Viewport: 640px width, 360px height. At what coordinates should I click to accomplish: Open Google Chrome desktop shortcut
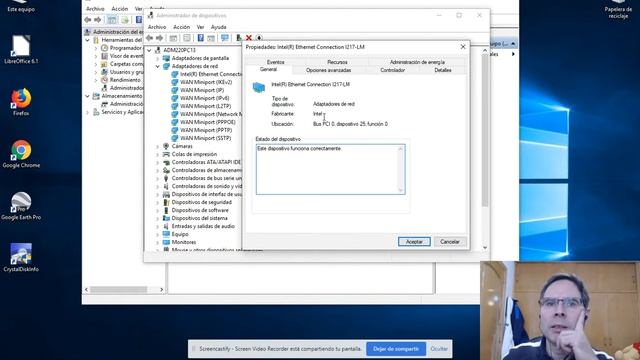pos(21,154)
